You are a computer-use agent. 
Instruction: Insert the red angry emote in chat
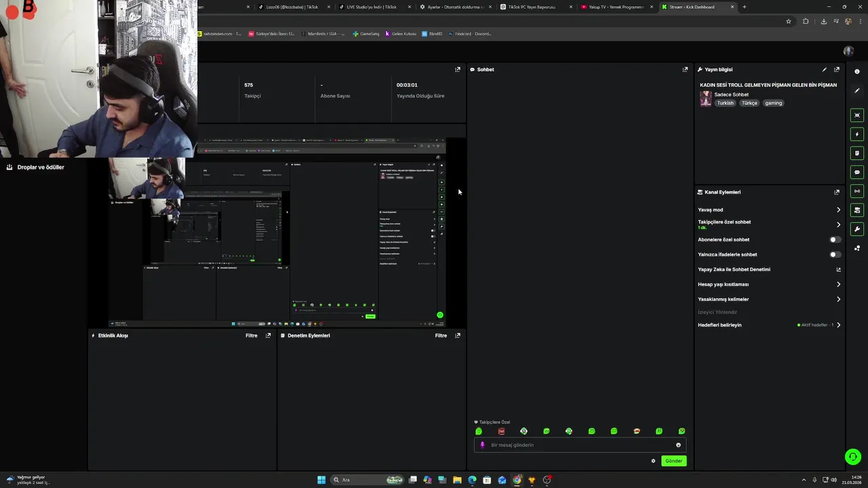pos(501,431)
